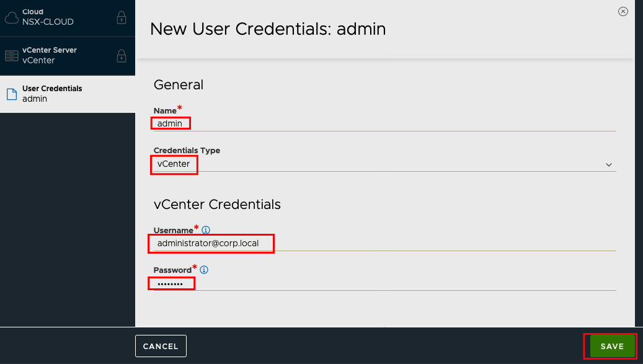643x364 pixels.
Task: Open the vCenter Server sidebar entry
Action: (68, 56)
